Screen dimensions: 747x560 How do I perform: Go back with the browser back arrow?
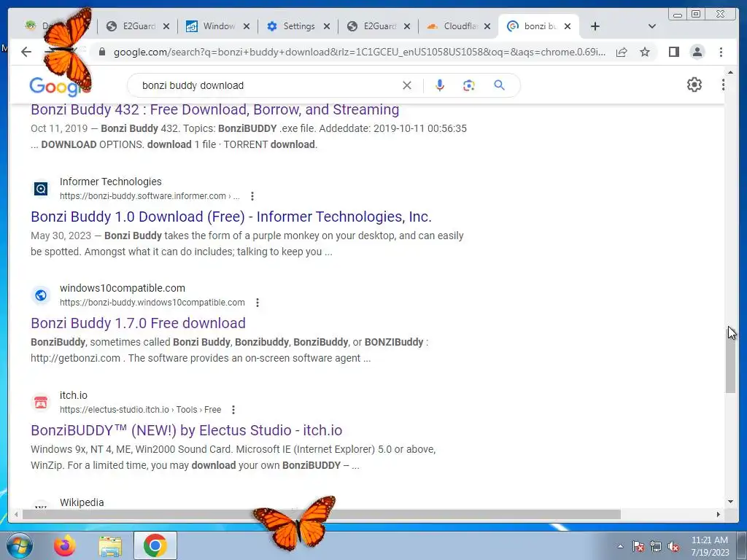[x=26, y=52]
